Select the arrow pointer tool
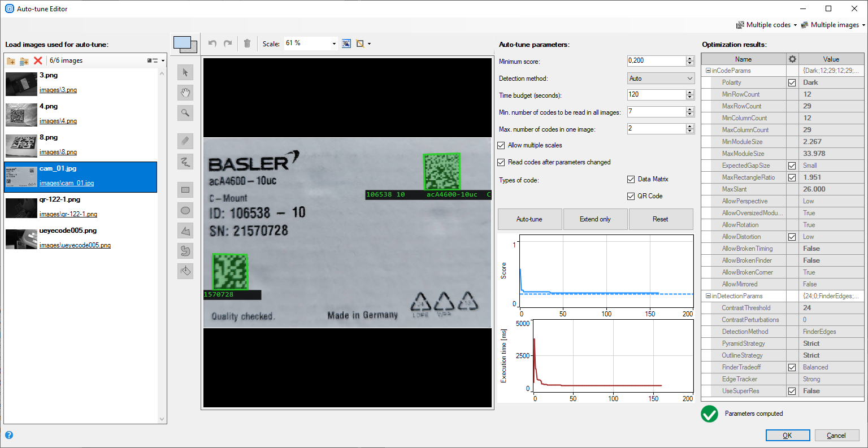 click(185, 72)
